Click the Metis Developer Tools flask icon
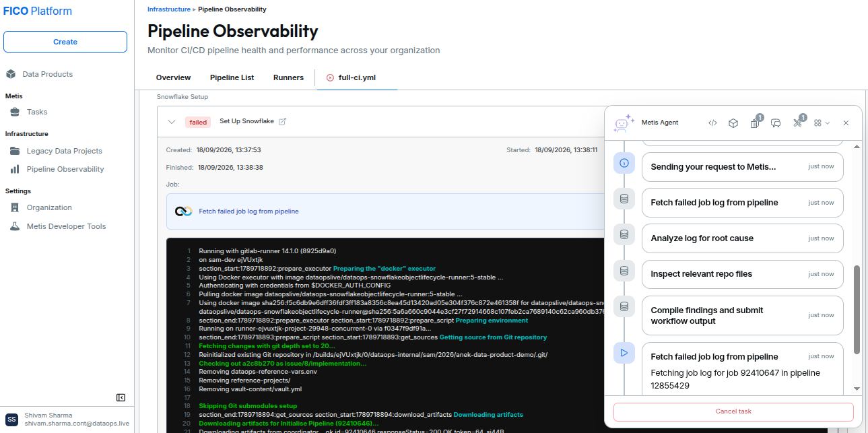 pos(15,226)
